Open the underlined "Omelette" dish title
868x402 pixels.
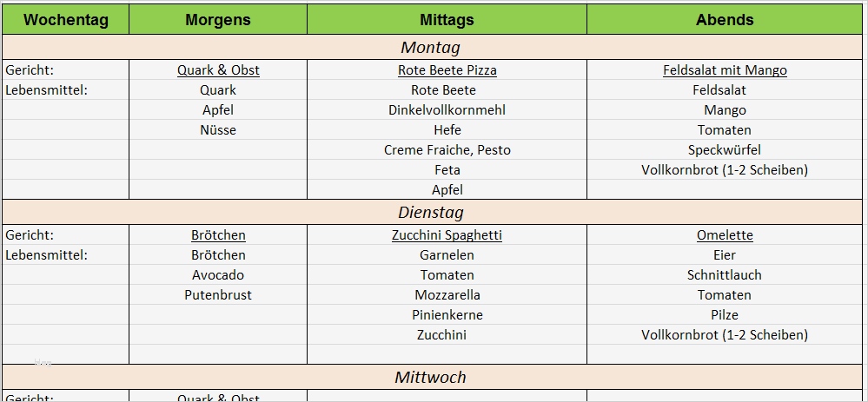pos(725,235)
